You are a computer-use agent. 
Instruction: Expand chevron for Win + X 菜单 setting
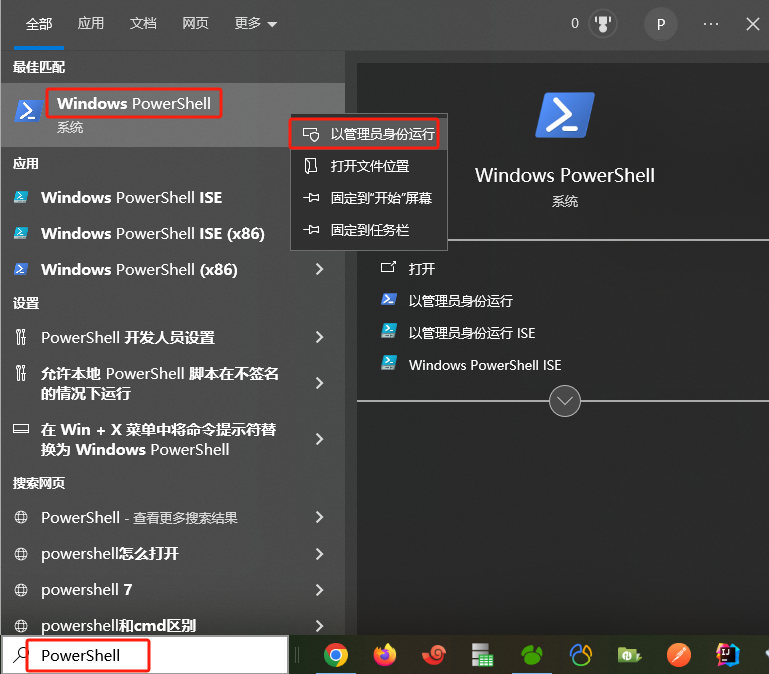319,439
